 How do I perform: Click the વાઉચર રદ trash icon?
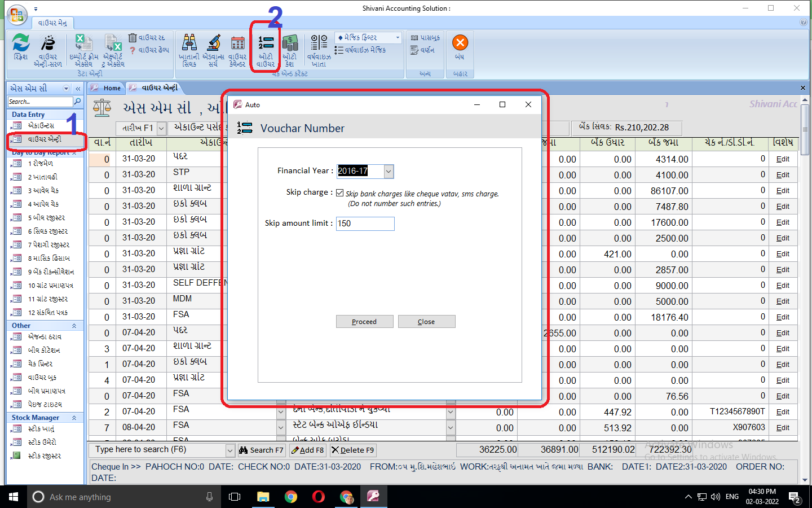click(x=148, y=37)
